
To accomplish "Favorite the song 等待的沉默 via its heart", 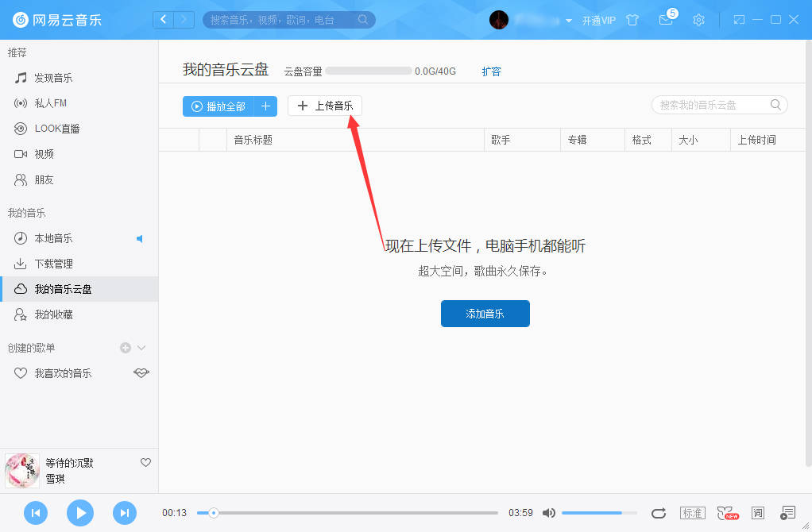I will [145, 462].
